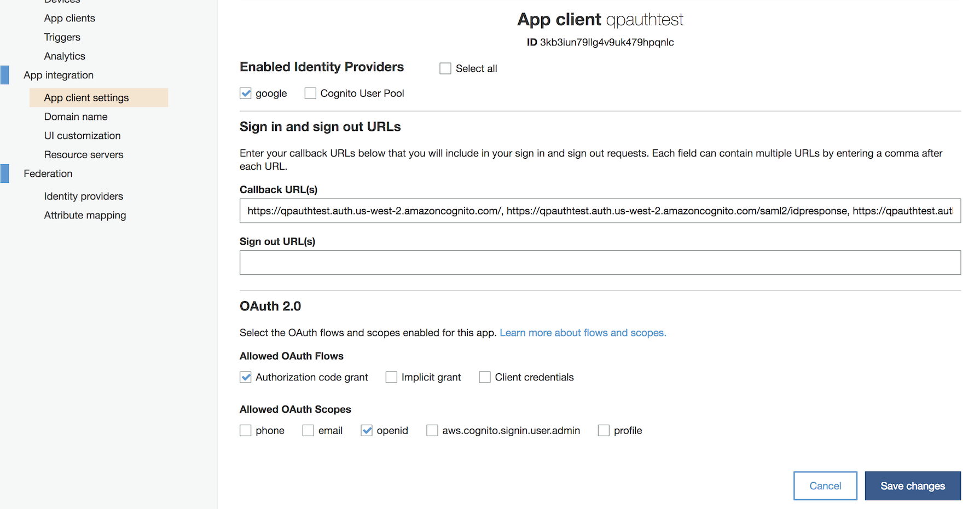Enable the phone OAuth scope

pos(245,430)
